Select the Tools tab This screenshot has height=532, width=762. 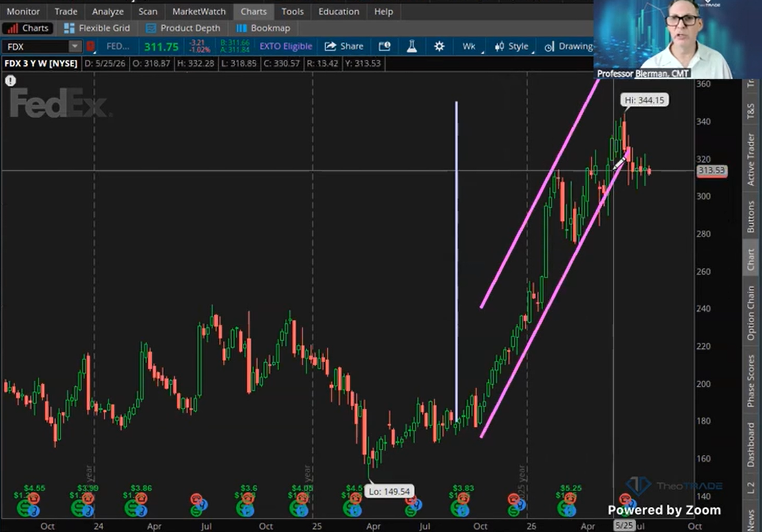click(x=292, y=12)
